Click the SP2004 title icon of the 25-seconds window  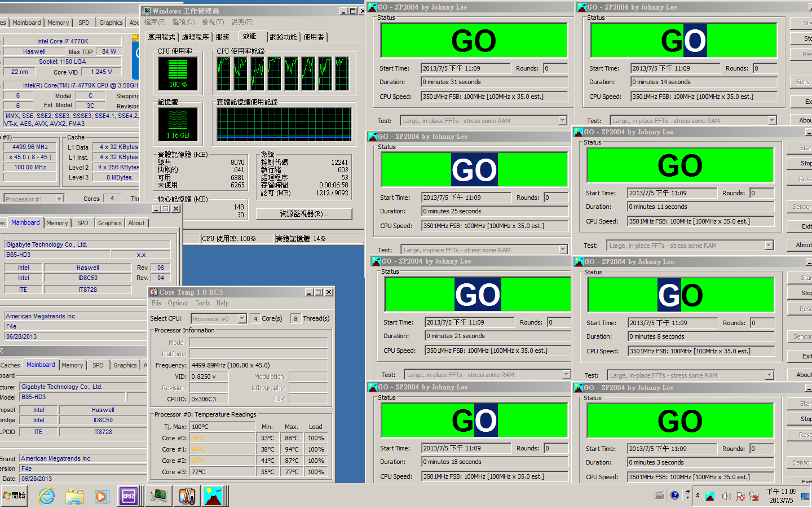(373, 137)
